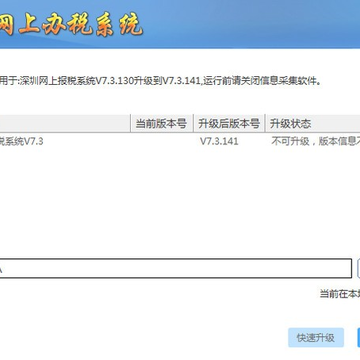Click the 快速升级 button
The height and width of the screenshot is (360, 360).
click(x=316, y=338)
